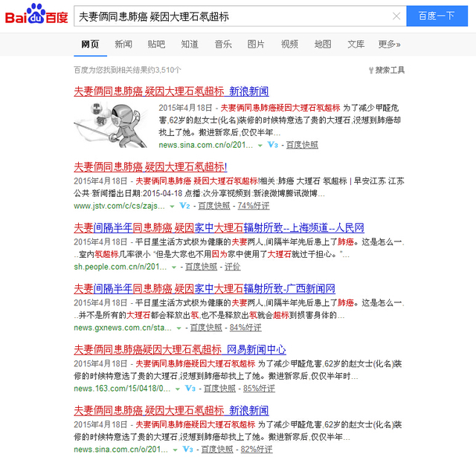Switch to the 图片 tab
Viewport: 476px width, 457px height.
[x=256, y=45]
